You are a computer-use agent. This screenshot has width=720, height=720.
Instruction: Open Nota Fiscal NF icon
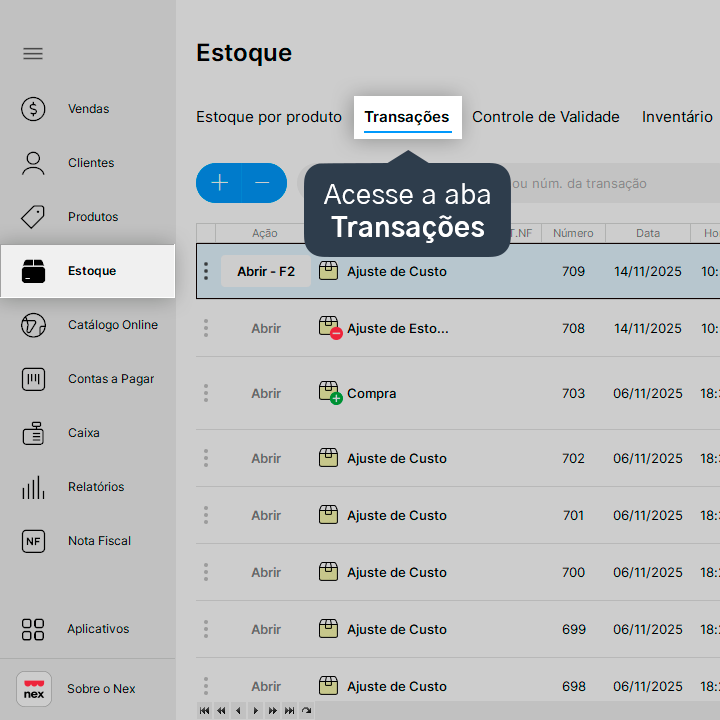click(x=33, y=541)
